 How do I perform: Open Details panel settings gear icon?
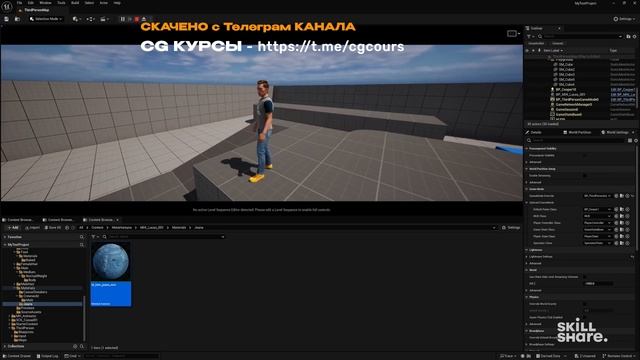636,140
